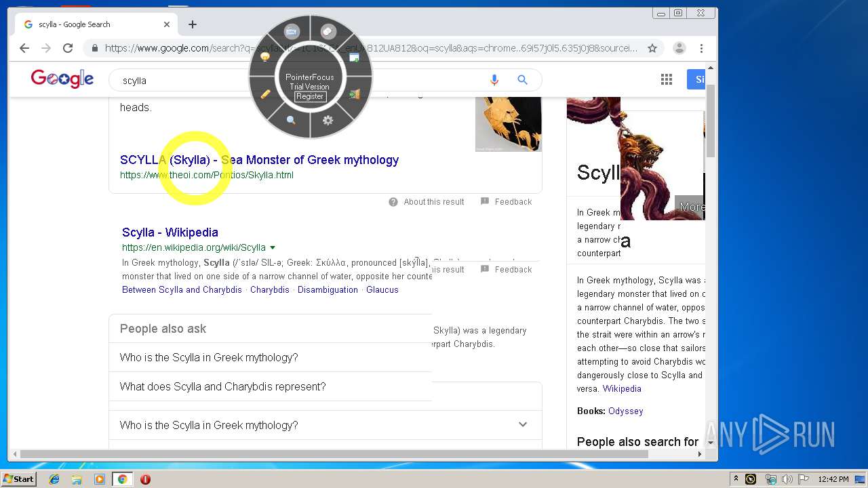Click the Scylla monster image in knowledge panel
The height and width of the screenshot is (488, 868).
pyautogui.click(x=662, y=158)
